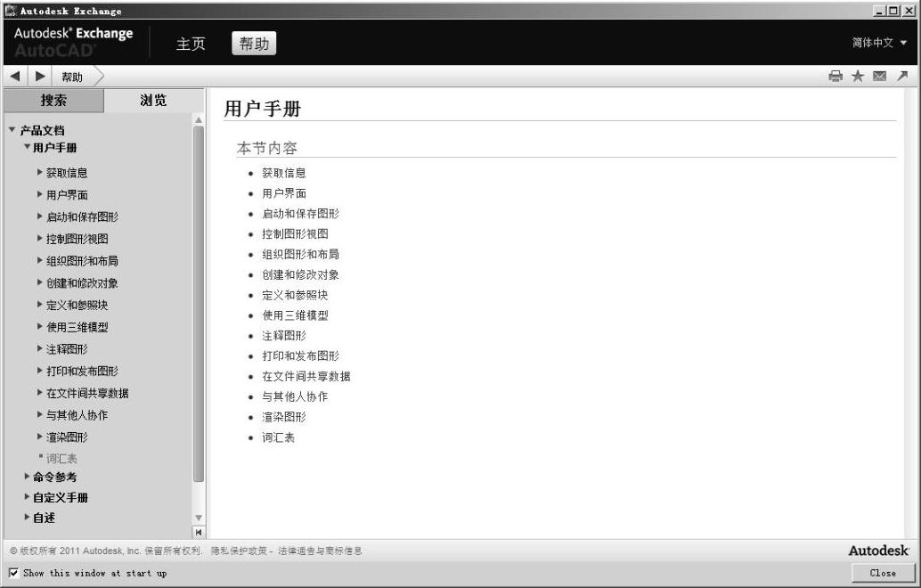Print the page using the printer icon
This screenshot has width=921, height=588.
[835, 77]
